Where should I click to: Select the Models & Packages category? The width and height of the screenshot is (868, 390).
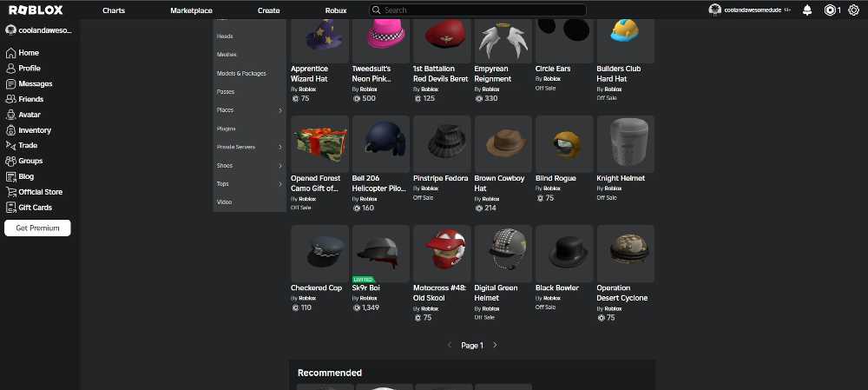241,73
